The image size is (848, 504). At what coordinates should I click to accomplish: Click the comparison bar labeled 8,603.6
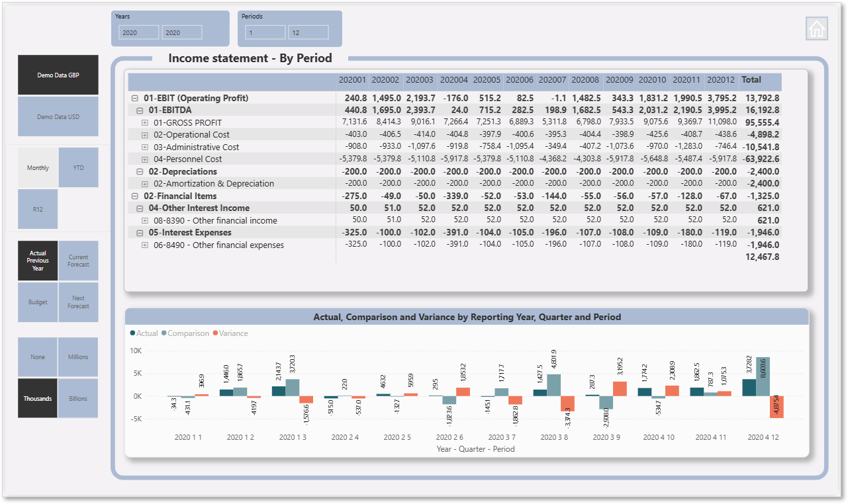pyautogui.click(x=763, y=376)
